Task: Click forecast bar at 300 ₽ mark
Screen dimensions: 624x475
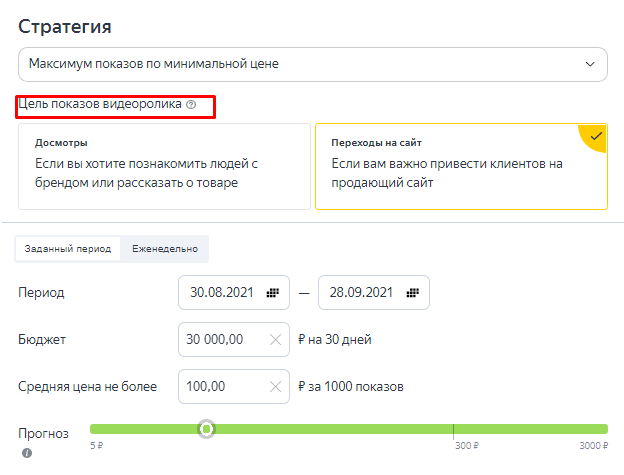Action: [x=453, y=429]
